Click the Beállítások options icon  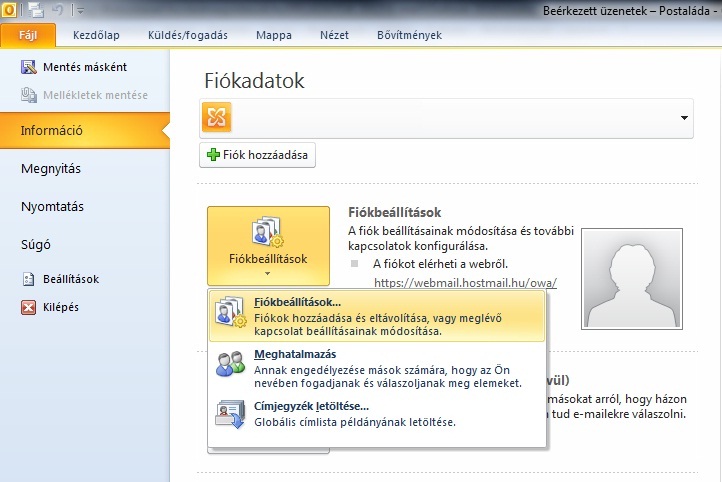pos(29,279)
